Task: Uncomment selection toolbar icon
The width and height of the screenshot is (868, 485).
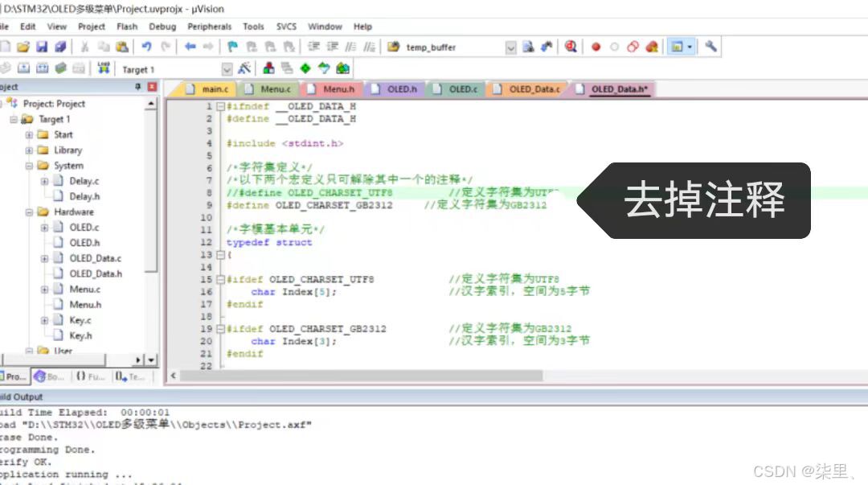Action: click(x=369, y=47)
